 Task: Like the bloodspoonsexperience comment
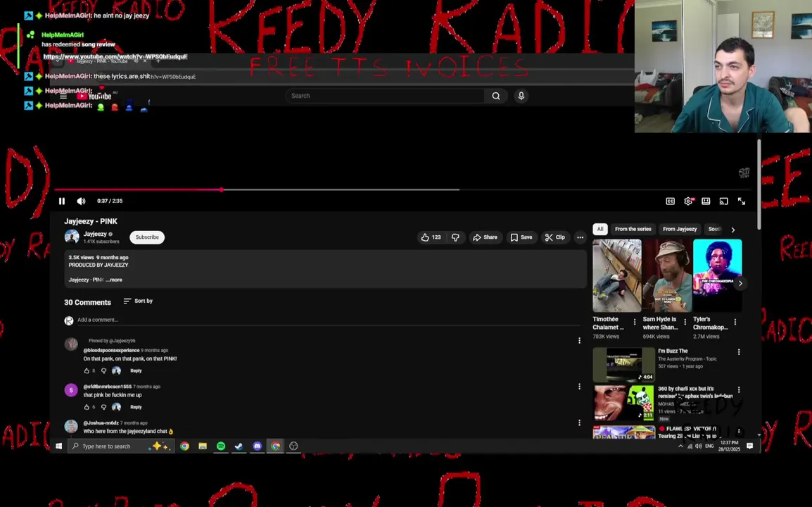pyautogui.click(x=87, y=371)
